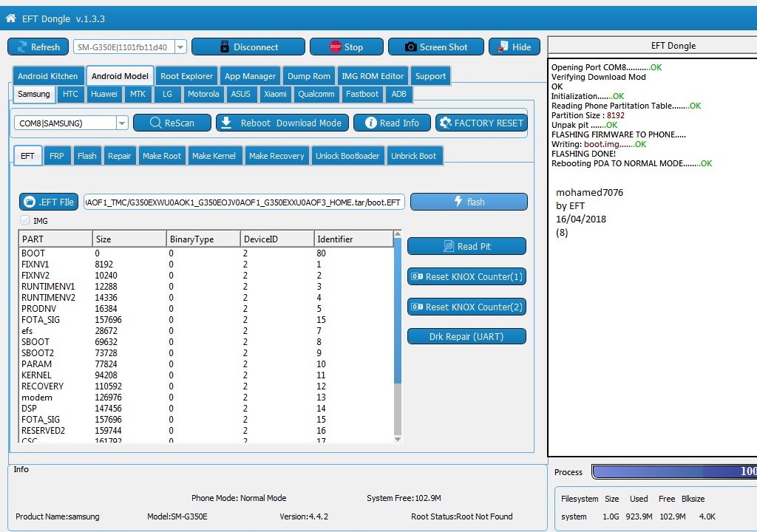Select the efs partition row
Screen dimensions: 757x532
pos(206,331)
